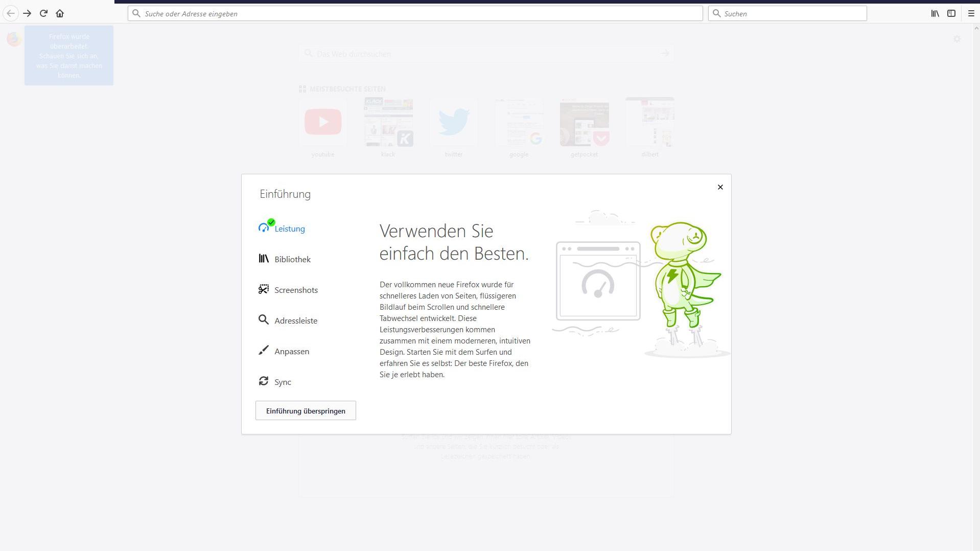Toggle the sidebar with the sidebar icon
The width and height of the screenshot is (980, 551).
(x=951, y=13)
